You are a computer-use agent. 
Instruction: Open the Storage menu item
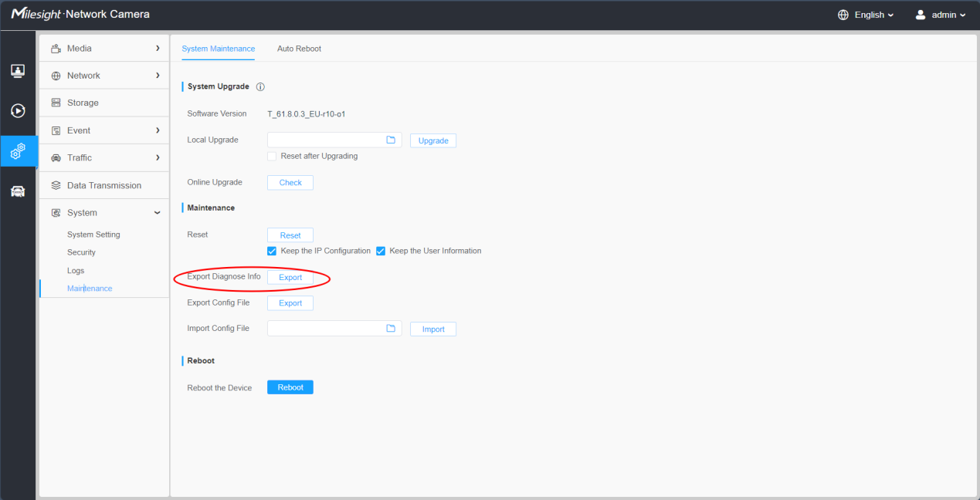104,103
